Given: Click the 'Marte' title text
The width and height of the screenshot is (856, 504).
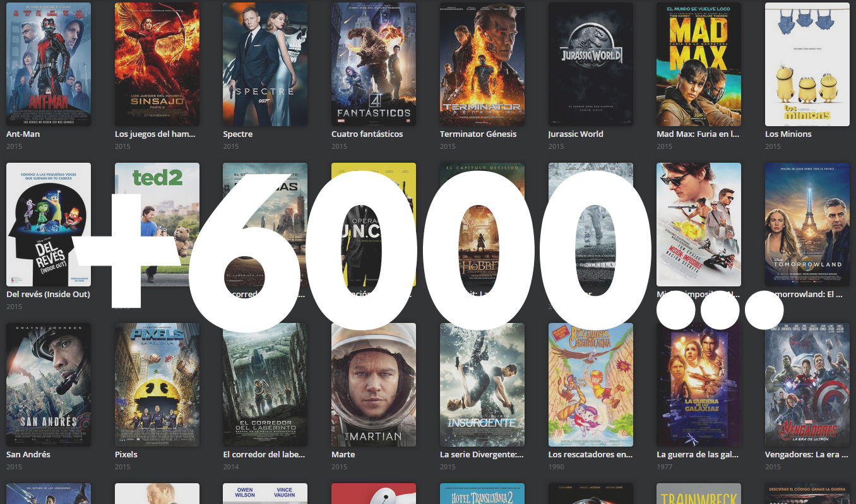Looking at the screenshot, I should (343, 454).
